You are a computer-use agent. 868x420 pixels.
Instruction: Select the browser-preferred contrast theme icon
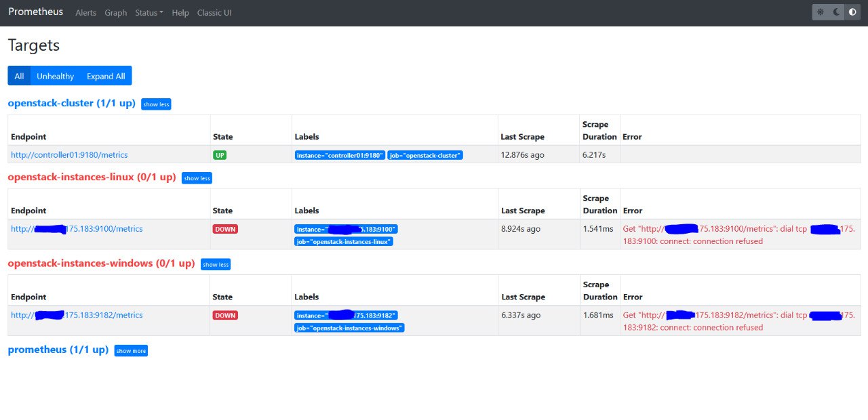(853, 12)
